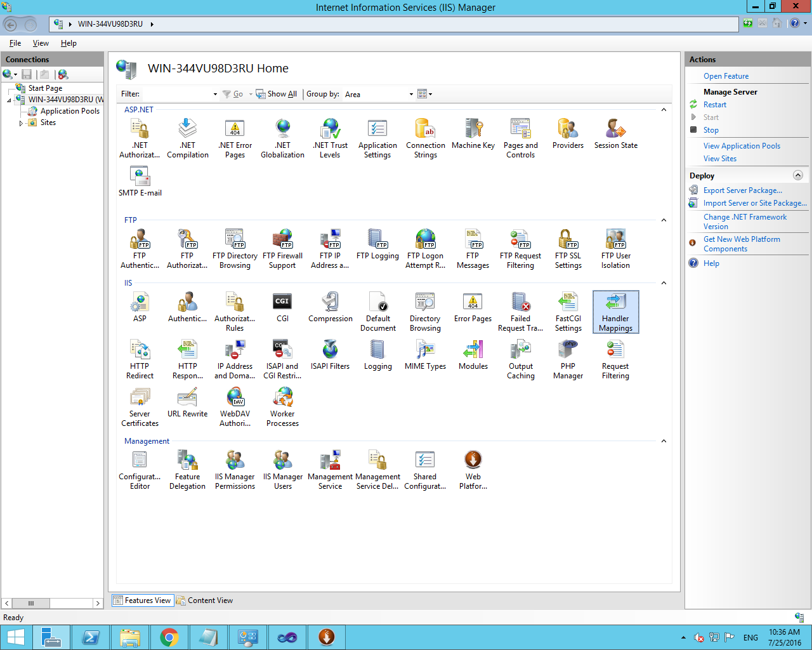812x650 pixels.
Task: Open Worker Processes feature
Action: [282, 407]
